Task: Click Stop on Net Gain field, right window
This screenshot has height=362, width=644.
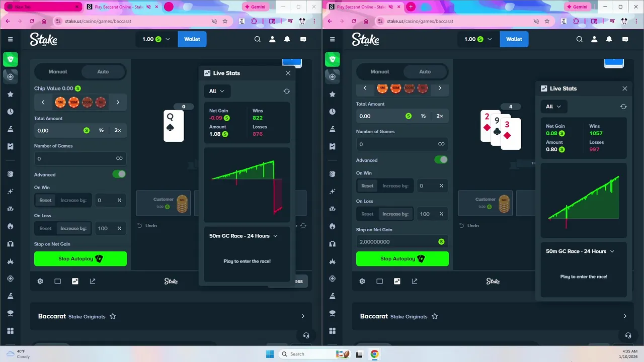Action: point(403,241)
